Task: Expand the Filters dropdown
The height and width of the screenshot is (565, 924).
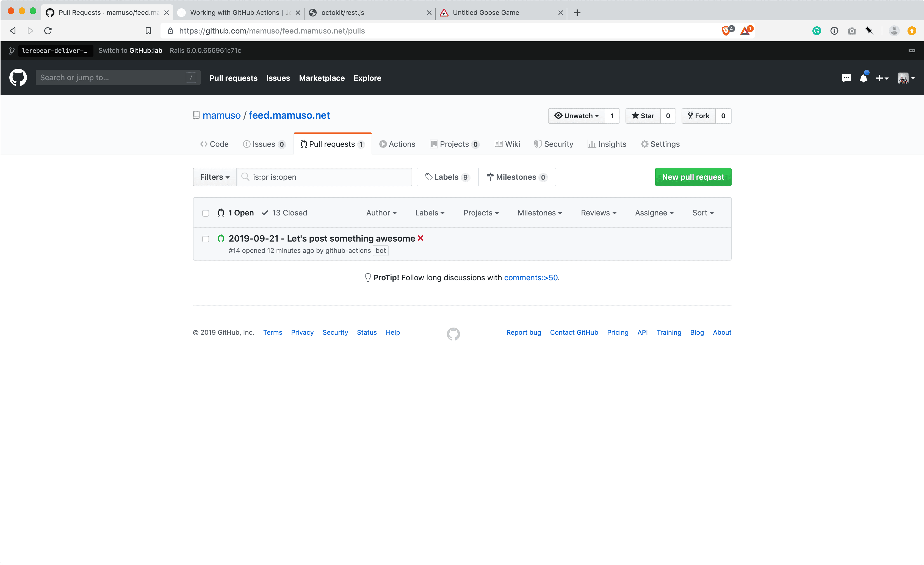Action: (x=214, y=177)
